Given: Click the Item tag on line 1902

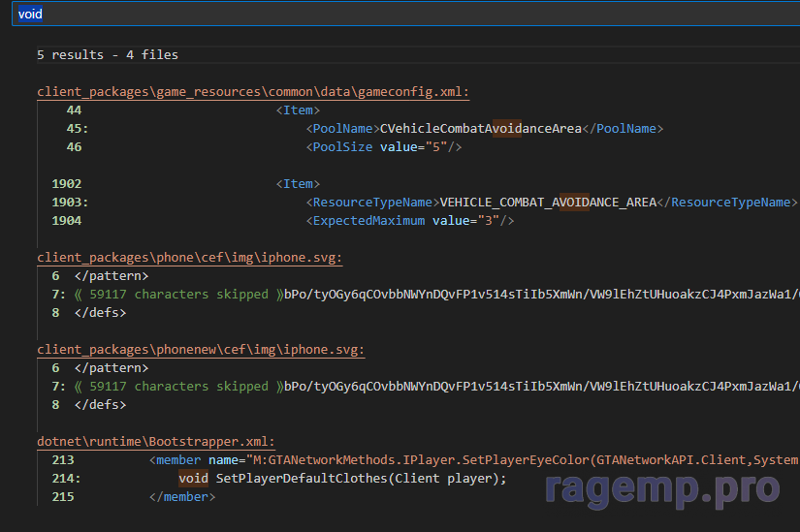Looking at the screenshot, I should pos(298,184).
